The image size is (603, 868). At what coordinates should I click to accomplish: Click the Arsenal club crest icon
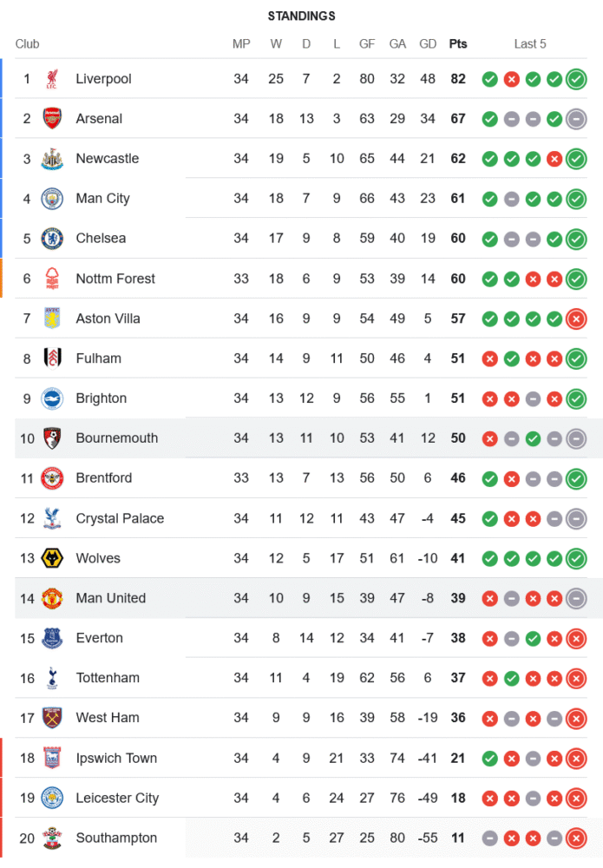tap(52, 119)
